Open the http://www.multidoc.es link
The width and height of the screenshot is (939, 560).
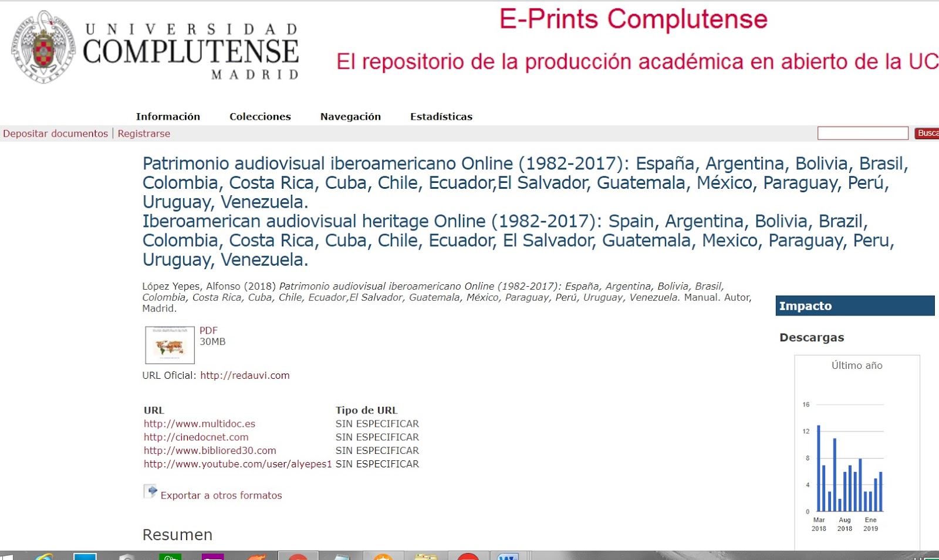[x=200, y=423]
